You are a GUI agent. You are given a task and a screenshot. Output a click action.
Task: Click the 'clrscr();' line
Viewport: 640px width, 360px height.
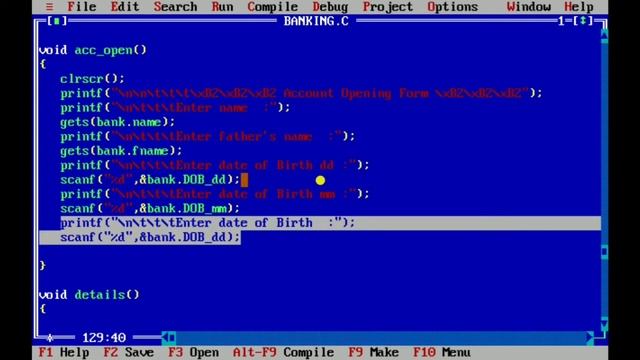tap(92, 78)
